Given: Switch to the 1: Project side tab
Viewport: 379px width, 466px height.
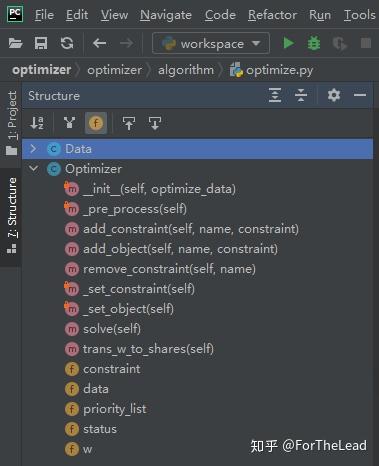Looking at the screenshot, I should click(x=11, y=123).
